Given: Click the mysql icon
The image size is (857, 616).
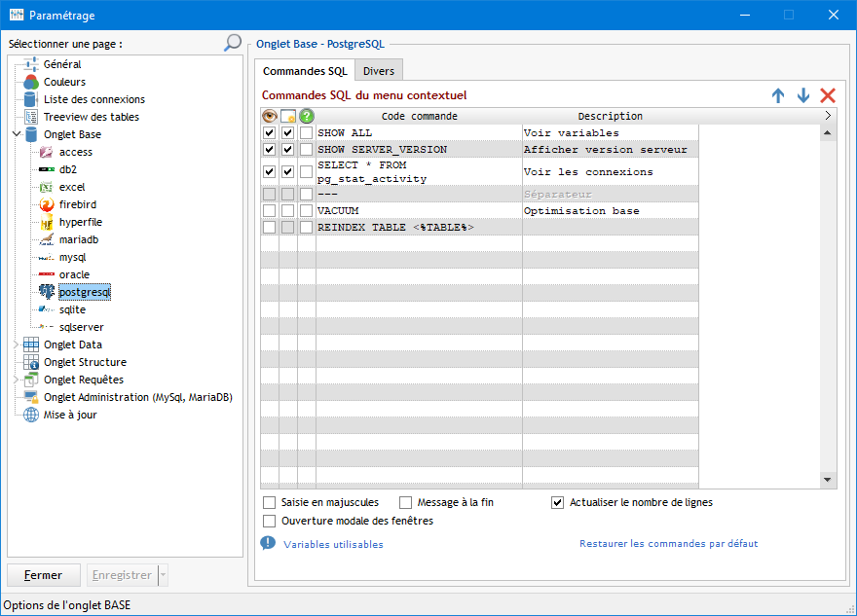Looking at the screenshot, I should click(x=47, y=257).
